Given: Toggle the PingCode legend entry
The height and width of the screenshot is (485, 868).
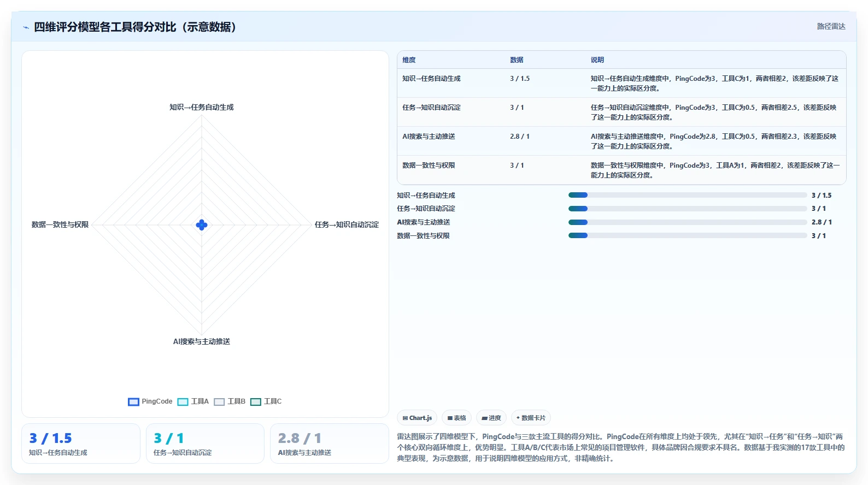Looking at the screenshot, I should [150, 401].
